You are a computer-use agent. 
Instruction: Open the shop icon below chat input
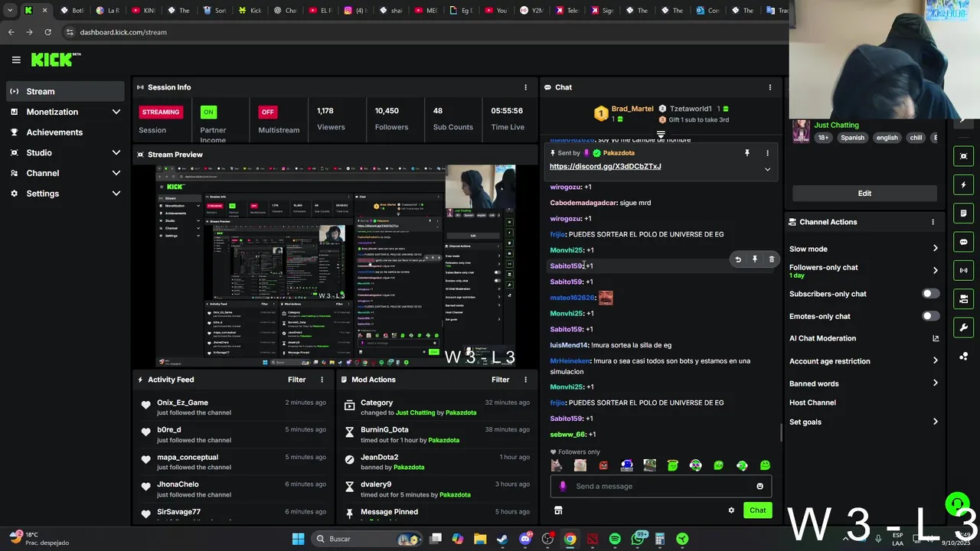point(558,510)
